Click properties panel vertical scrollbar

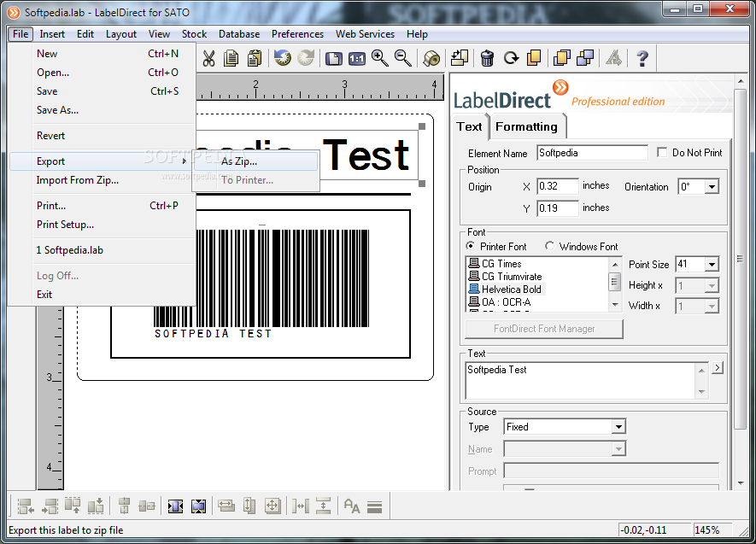[741, 259]
